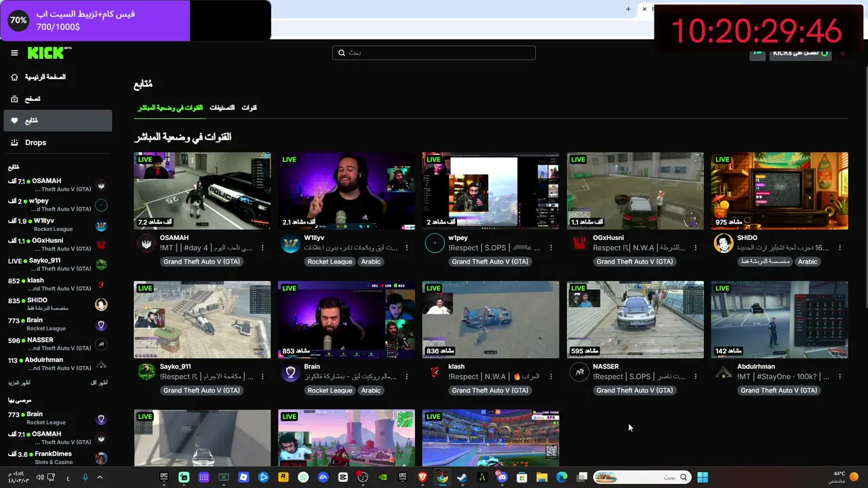Open SHIDO's avatar in sidebar
Image resolution: width=868 pixels, height=488 pixels.
click(x=101, y=304)
